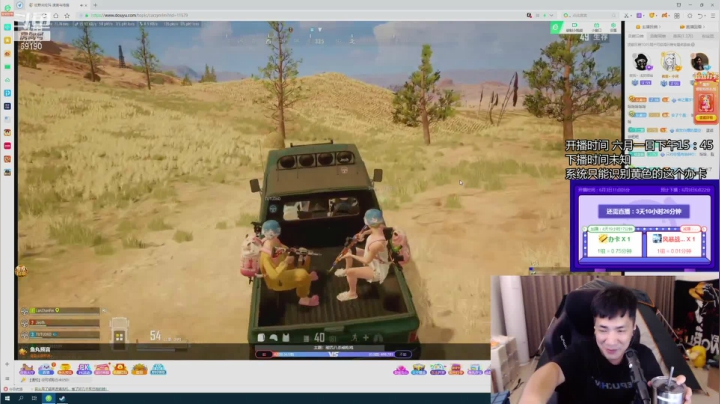Click the second activity icon with red badge
Image resolution: width=720 pixels, height=404 pixels.
pos(46,369)
